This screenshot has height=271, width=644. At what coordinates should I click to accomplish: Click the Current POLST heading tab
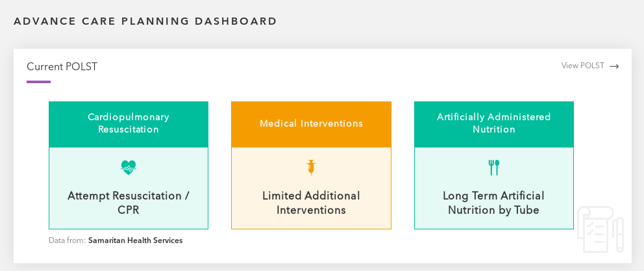point(62,67)
